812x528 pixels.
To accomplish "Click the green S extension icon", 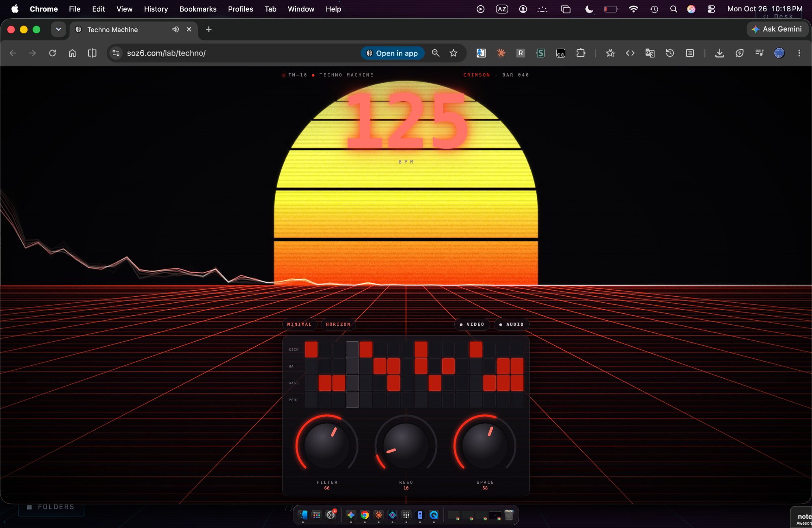I will (540, 53).
